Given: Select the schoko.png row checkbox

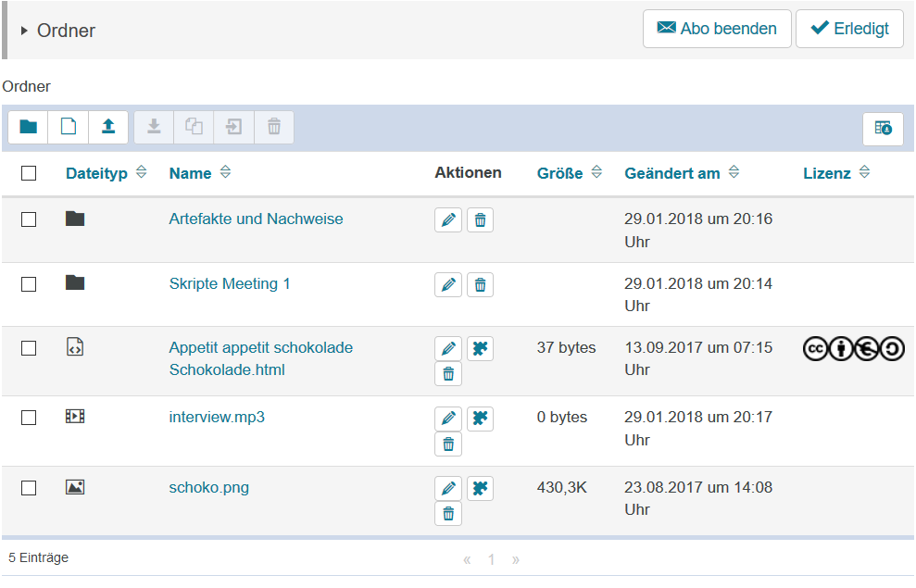Looking at the screenshot, I should (29, 488).
